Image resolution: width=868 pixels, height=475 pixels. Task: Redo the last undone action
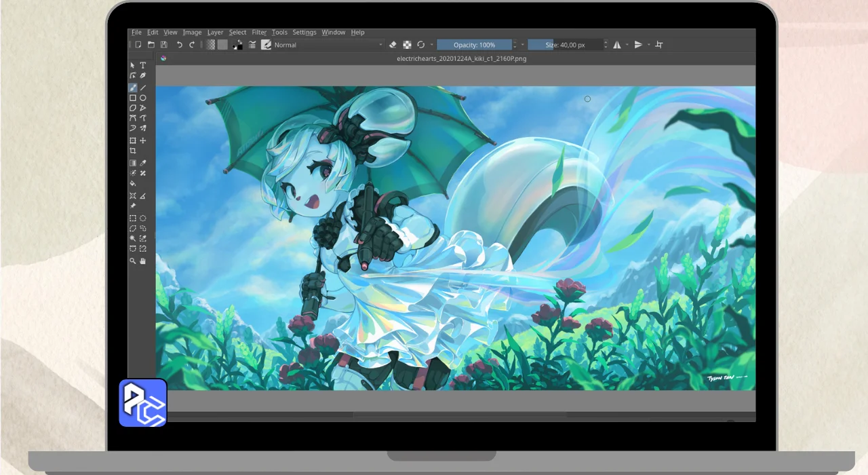192,45
